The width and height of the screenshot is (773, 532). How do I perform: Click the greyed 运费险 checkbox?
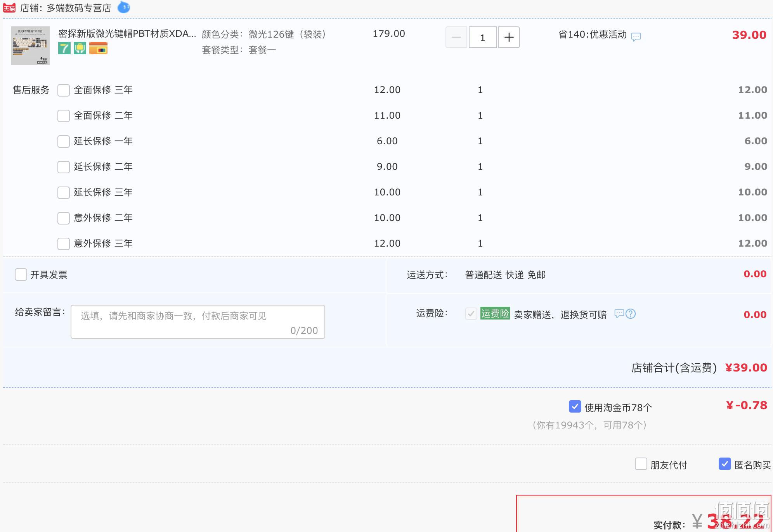471,314
